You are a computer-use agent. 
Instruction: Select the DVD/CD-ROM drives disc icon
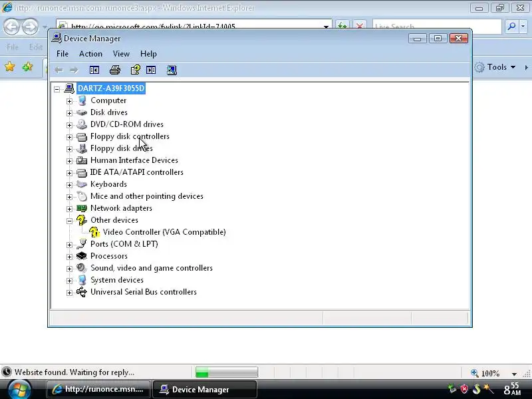point(82,124)
